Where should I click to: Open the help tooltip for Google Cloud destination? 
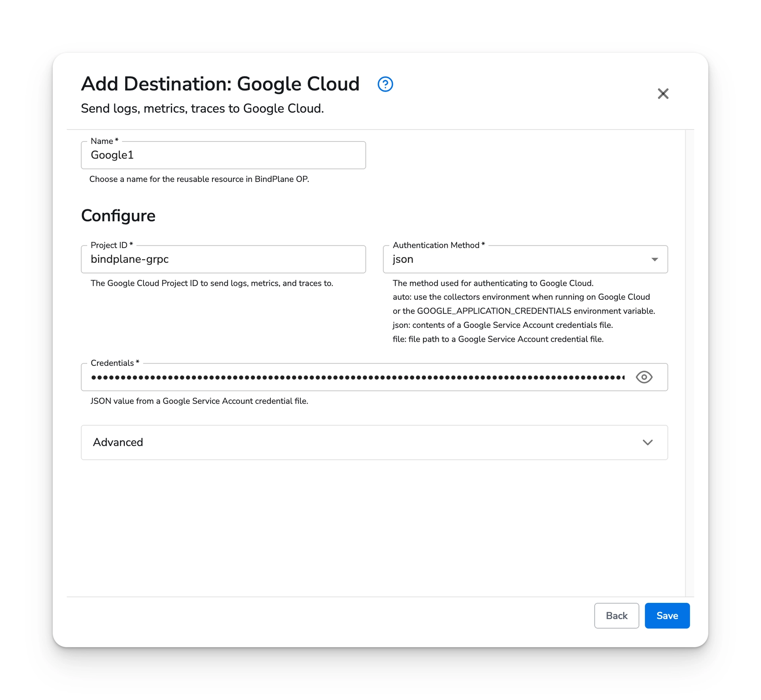385,84
